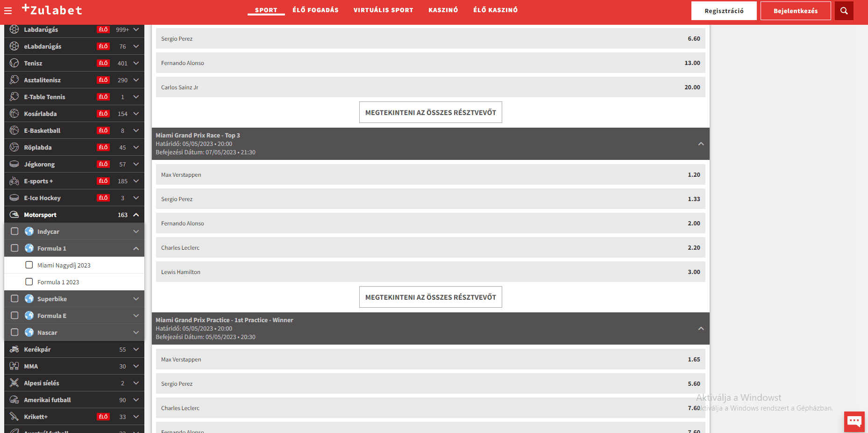The image size is (868, 433).
Task: Click the Superbike globe icon
Action: 29,299
